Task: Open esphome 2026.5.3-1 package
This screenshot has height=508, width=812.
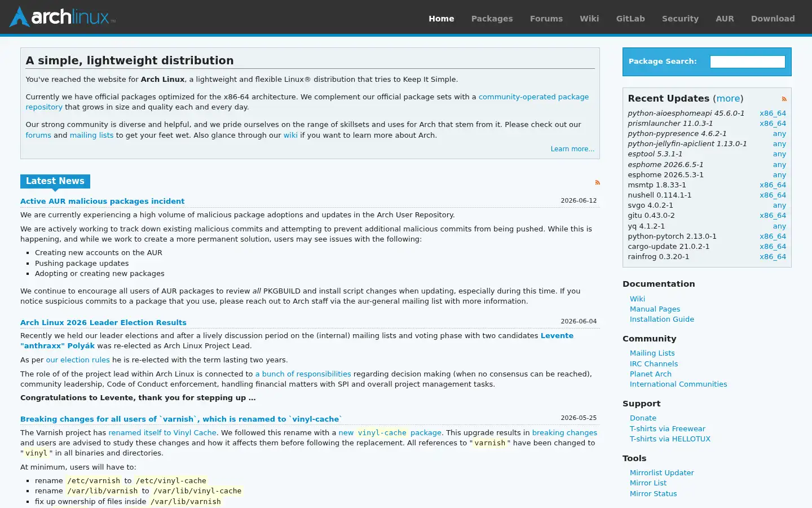Action: [x=665, y=175]
